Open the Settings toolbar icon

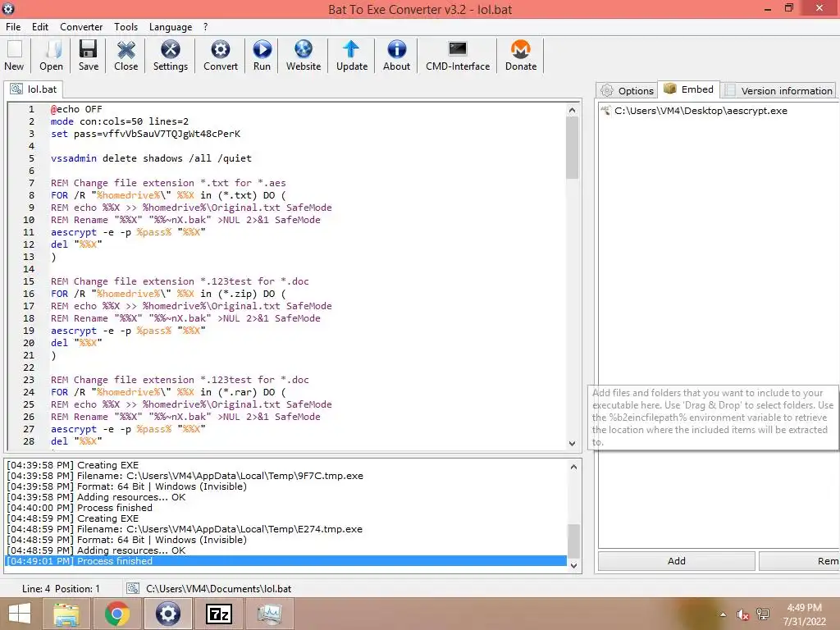[171, 56]
